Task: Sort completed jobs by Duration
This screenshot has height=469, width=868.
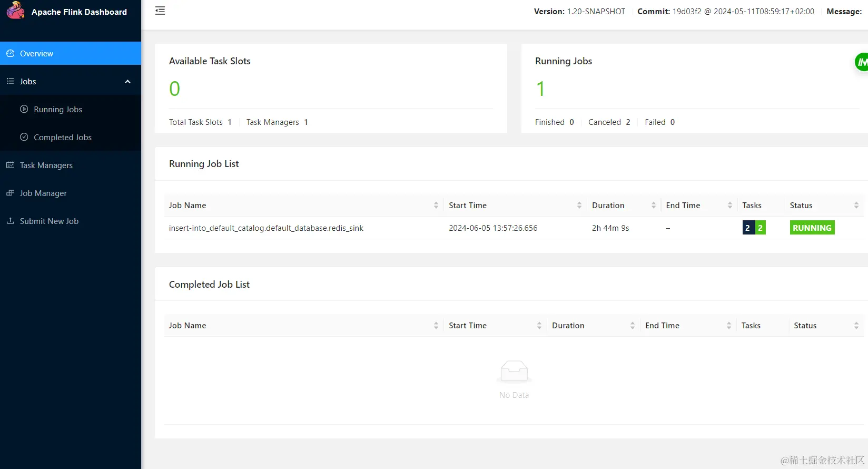Action: (x=632, y=326)
